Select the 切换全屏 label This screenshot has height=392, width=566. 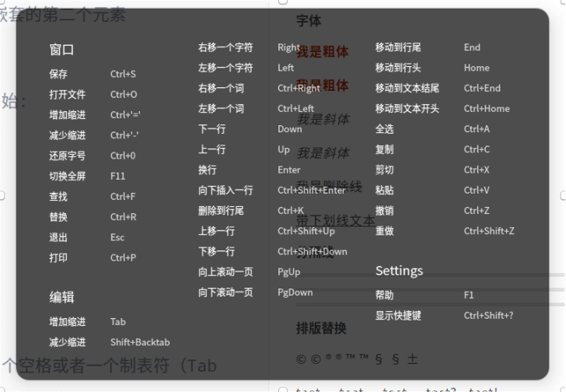(x=68, y=176)
